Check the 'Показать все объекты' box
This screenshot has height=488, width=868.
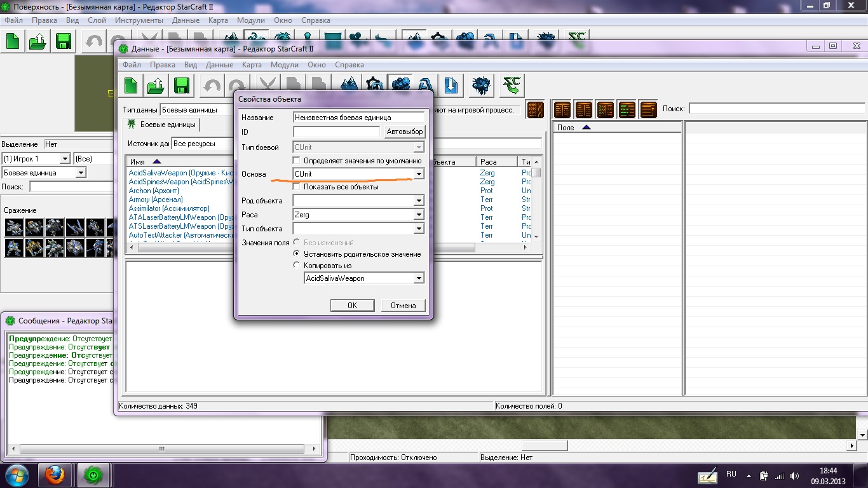297,187
